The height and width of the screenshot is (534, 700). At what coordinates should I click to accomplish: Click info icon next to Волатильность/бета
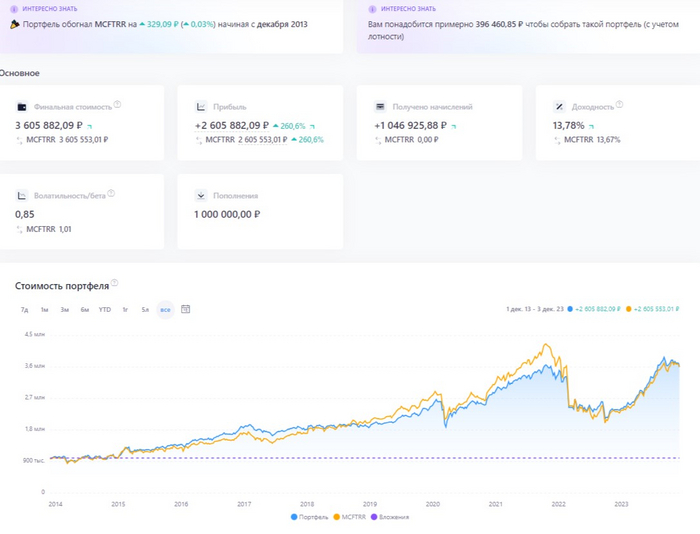pos(113,193)
